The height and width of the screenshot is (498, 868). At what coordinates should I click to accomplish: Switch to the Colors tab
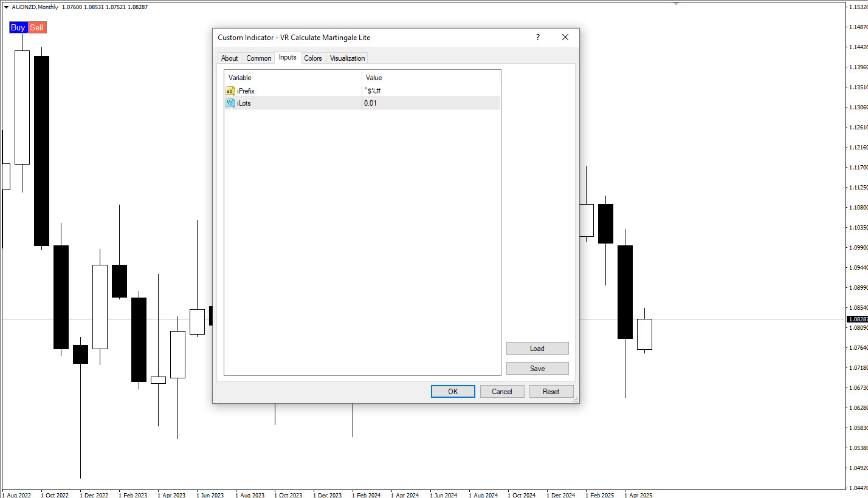tap(313, 58)
